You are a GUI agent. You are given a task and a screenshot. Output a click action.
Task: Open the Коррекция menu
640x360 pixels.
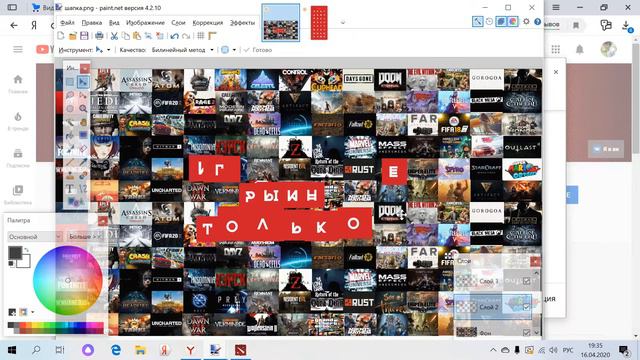point(207,22)
